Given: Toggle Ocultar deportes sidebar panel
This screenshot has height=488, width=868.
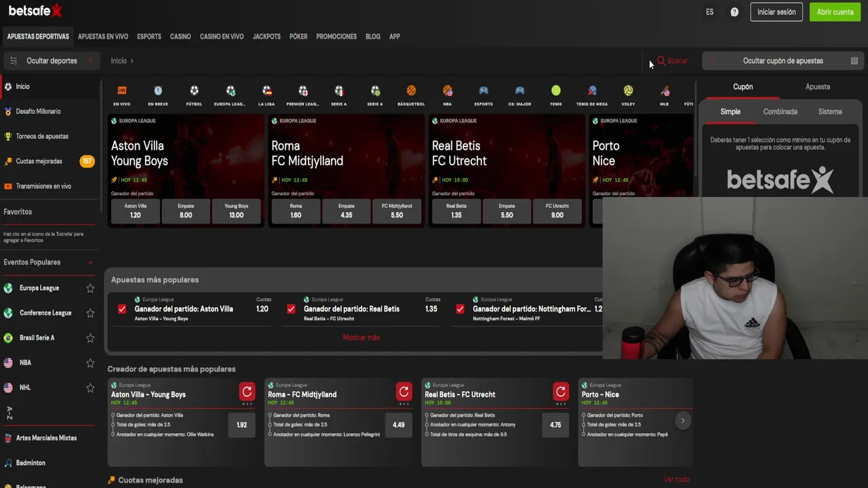Looking at the screenshot, I should [51, 61].
